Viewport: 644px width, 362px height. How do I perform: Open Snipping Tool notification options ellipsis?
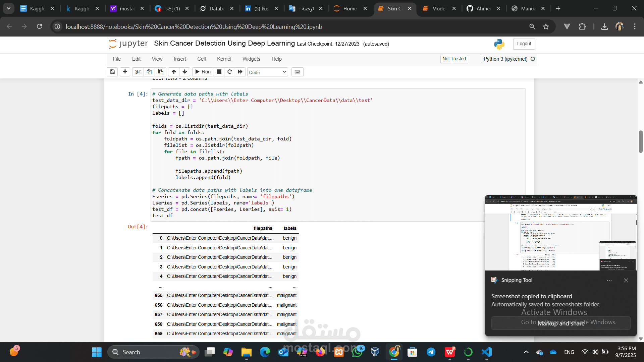pos(609,281)
